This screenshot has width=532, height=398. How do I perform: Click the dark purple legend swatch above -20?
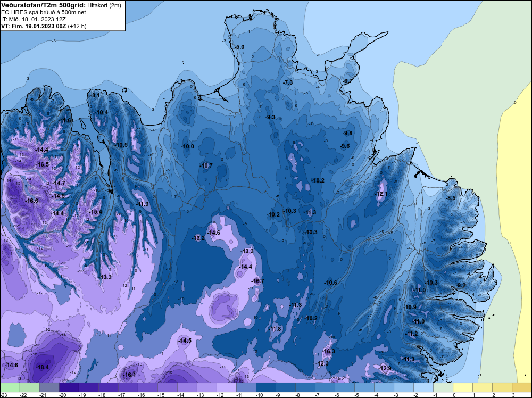click(x=69, y=387)
